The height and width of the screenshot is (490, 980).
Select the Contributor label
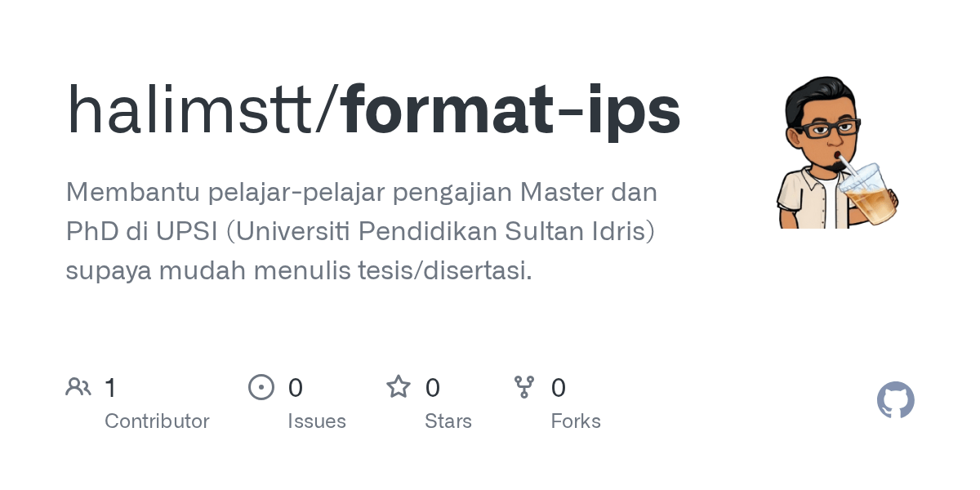click(x=157, y=421)
